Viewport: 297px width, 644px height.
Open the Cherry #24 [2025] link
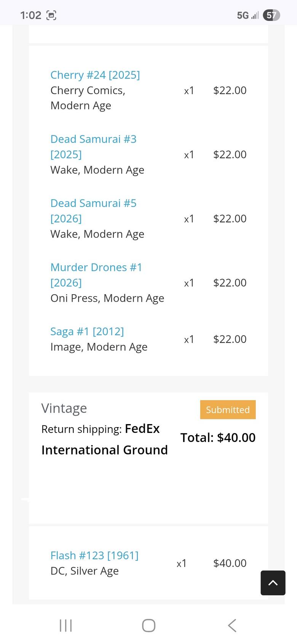coord(95,75)
